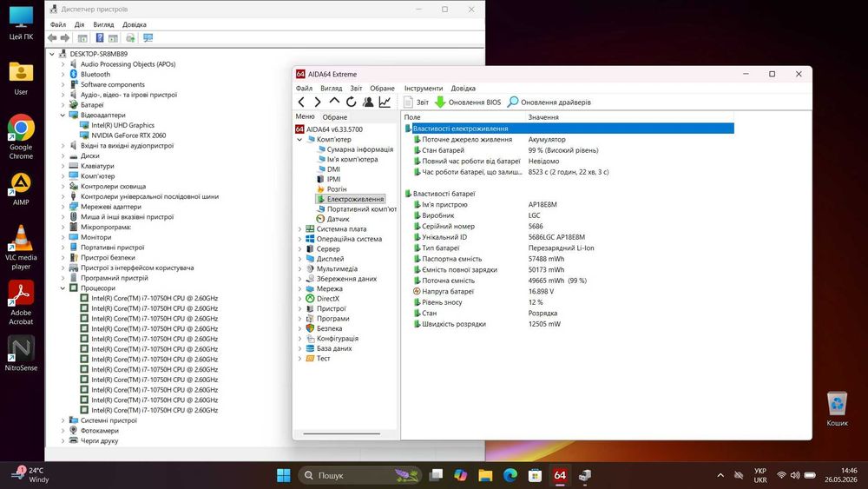This screenshot has width=868, height=489.
Task: Expand Системна плата node in AIDA64
Action: [x=299, y=228]
